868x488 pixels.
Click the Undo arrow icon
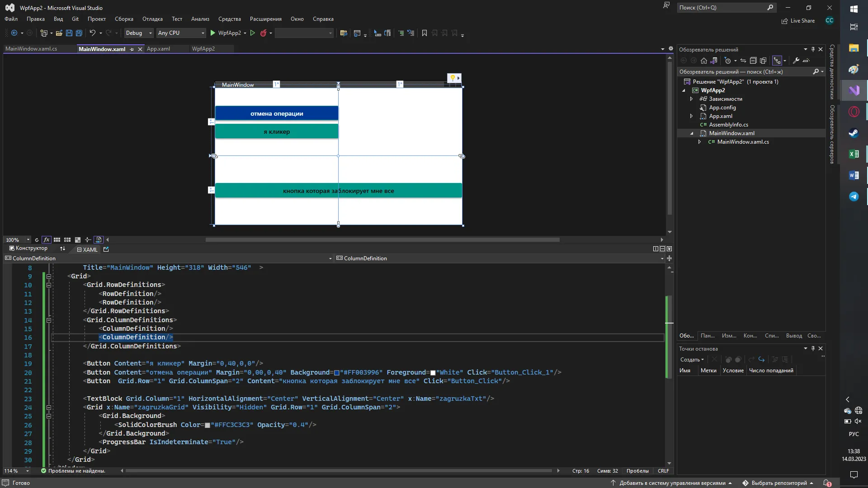click(x=92, y=33)
